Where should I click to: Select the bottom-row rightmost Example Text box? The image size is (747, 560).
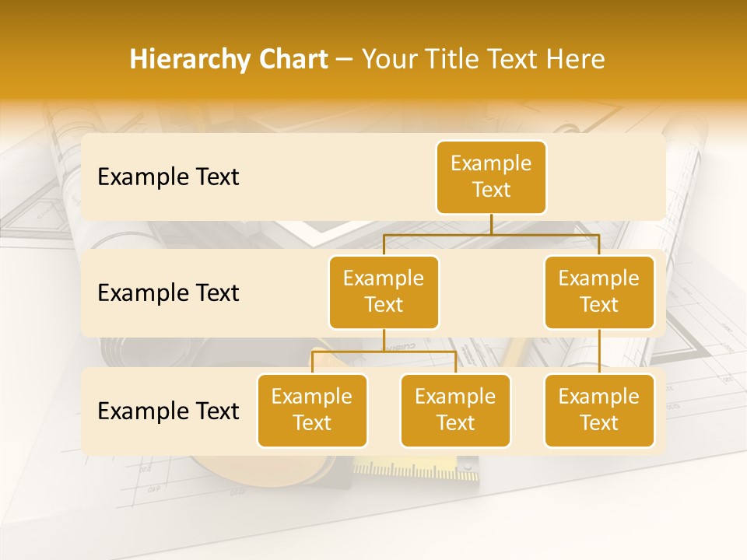click(599, 411)
